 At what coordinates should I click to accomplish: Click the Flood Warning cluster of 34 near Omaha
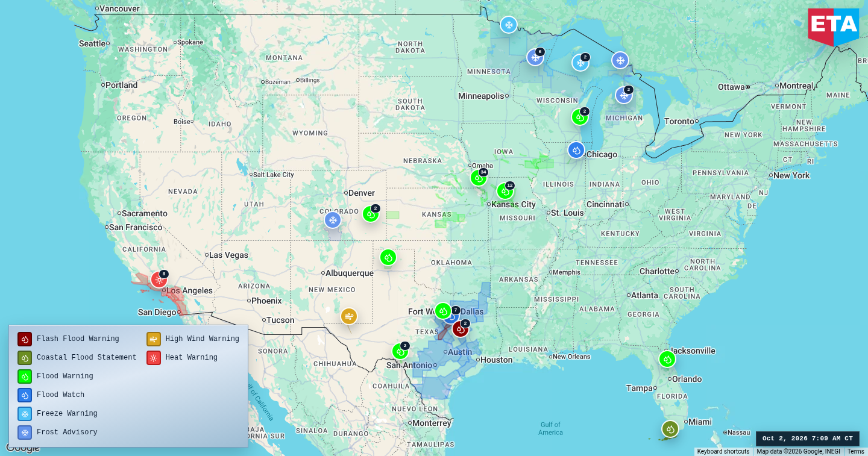click(479, 178)
